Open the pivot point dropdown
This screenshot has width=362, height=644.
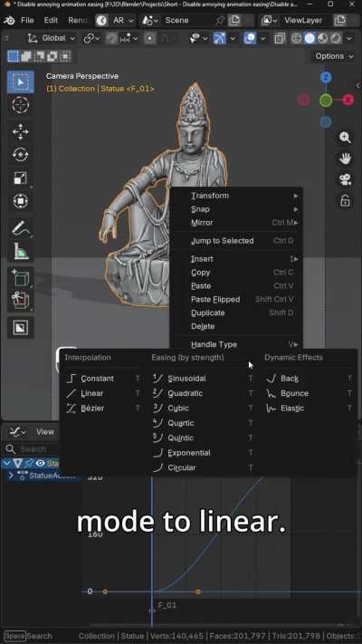coord(92,38)
